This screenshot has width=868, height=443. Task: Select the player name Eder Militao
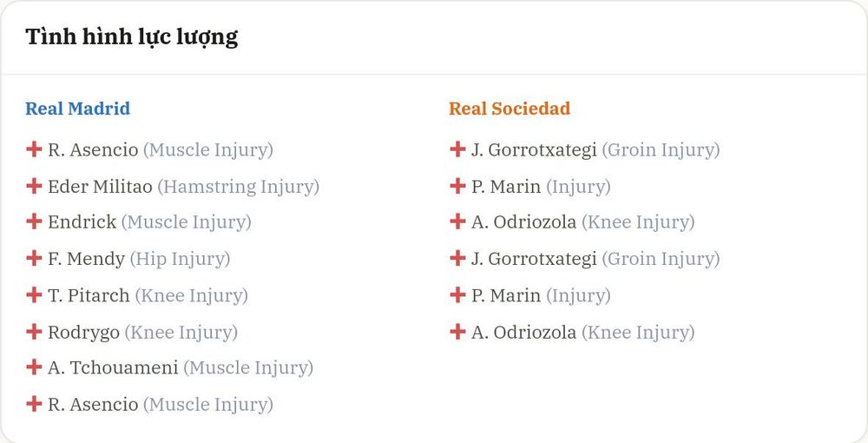tap(100, 187)
